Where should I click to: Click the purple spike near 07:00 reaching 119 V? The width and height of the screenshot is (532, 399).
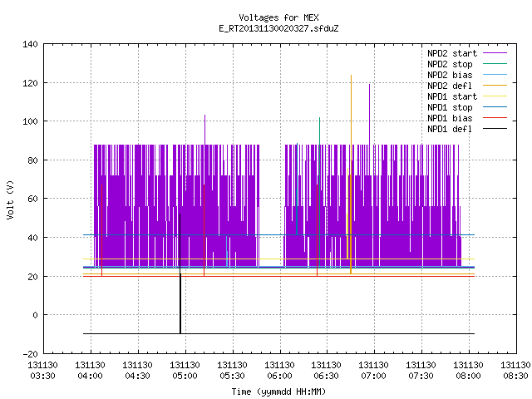369,114
